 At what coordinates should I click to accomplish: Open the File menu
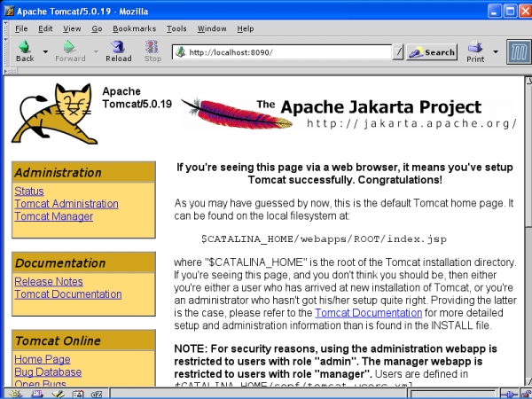[21, 29]
